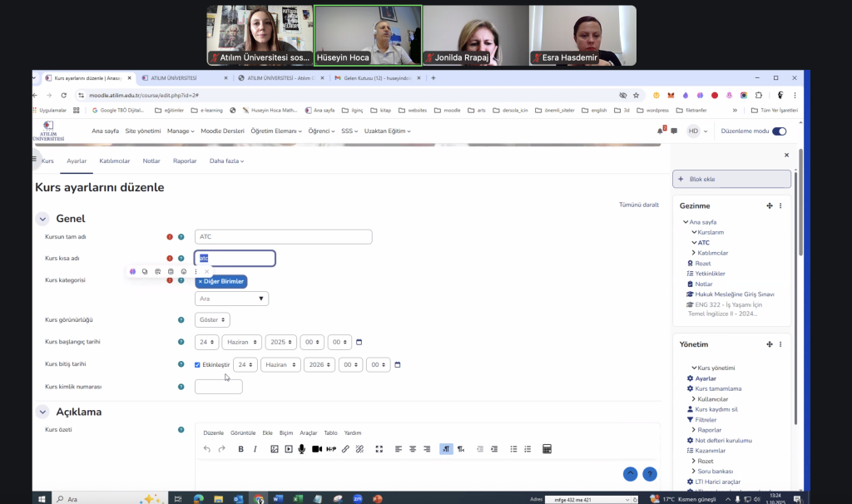Click the equation editor calculator icon
Viewport: 852px width, 504px height.
547,449
